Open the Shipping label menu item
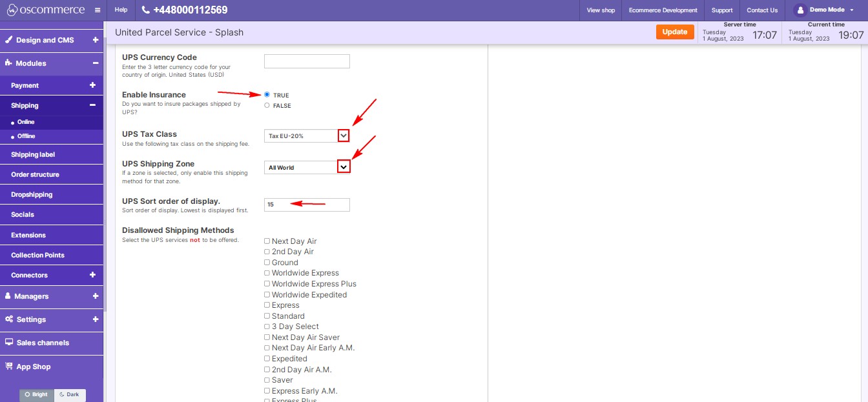868x402 pixels. [x=33, y=155]
